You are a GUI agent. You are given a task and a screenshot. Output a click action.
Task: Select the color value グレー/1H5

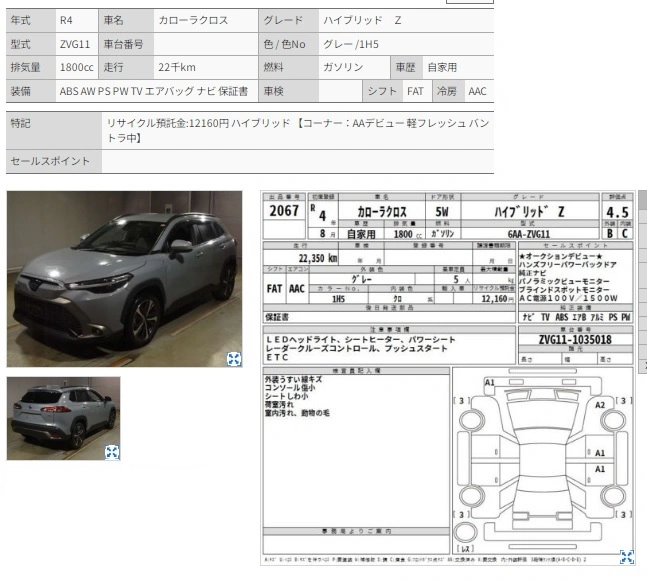coord(351,44)
